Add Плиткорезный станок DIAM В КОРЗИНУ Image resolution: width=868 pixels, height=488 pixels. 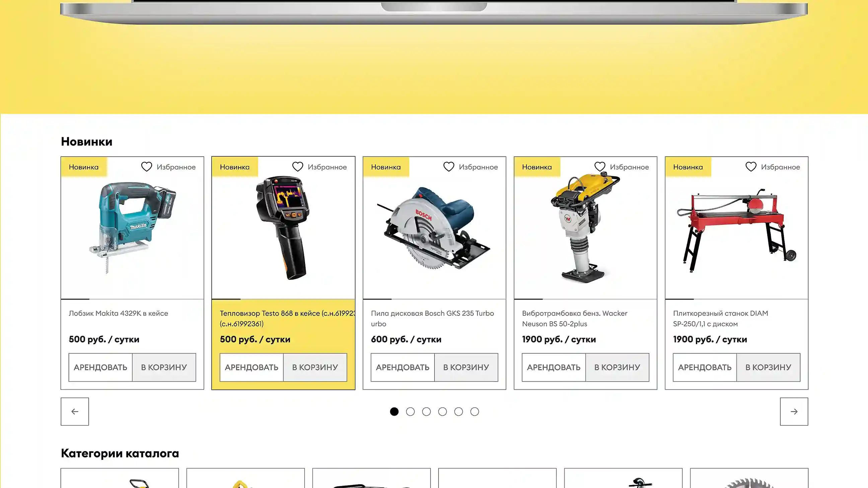(769, 368)
